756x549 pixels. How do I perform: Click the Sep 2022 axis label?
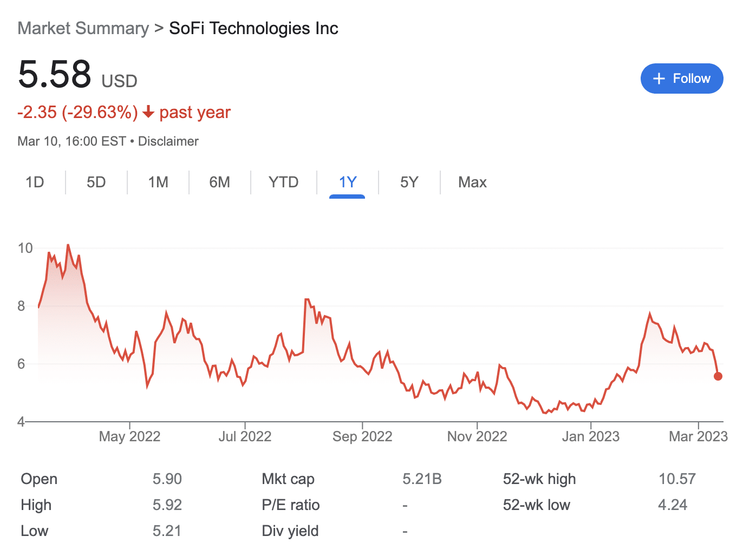click(x=362, y=436)
